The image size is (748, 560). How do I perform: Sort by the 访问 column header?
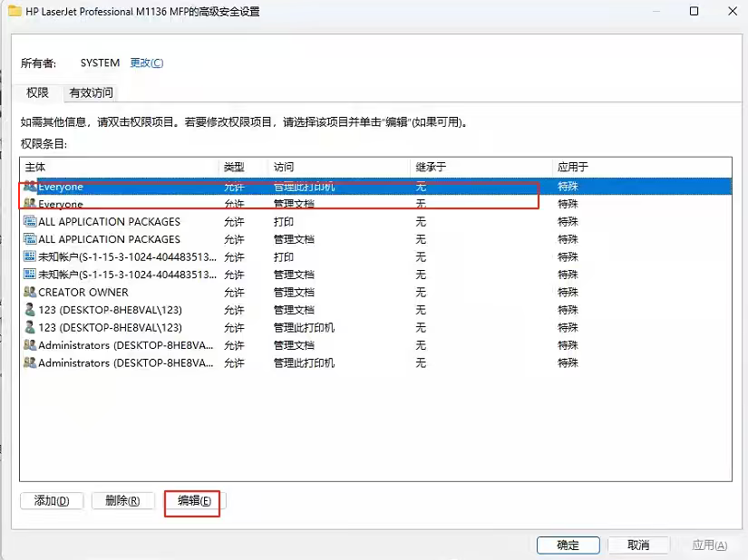(x=340, y=167)
